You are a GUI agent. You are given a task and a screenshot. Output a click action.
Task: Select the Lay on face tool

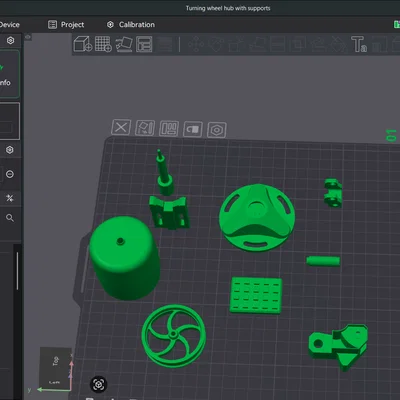pyautogui.click(x=257, y=44)
